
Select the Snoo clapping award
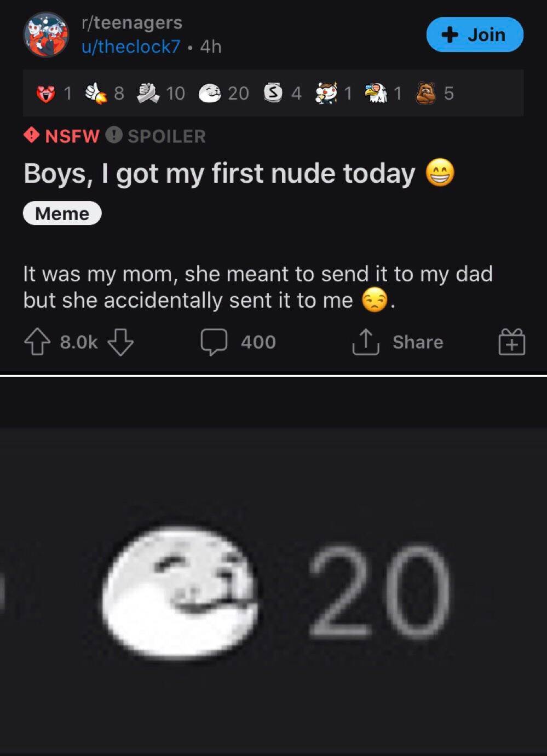(326, 93)
